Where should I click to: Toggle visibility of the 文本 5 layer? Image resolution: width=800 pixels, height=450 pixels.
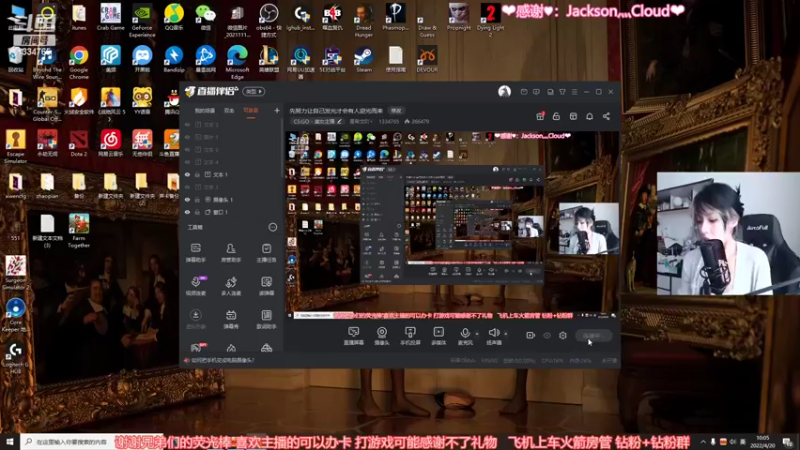(187, 124)
